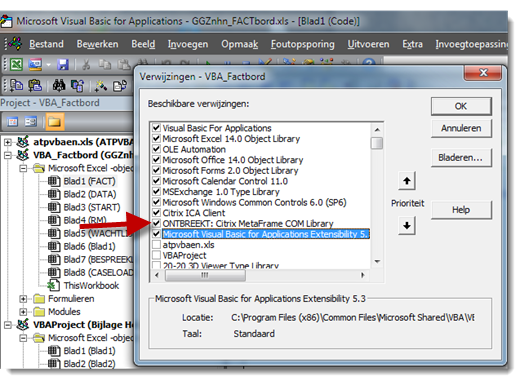Click the Copy toolbar icon

[105, 64]
